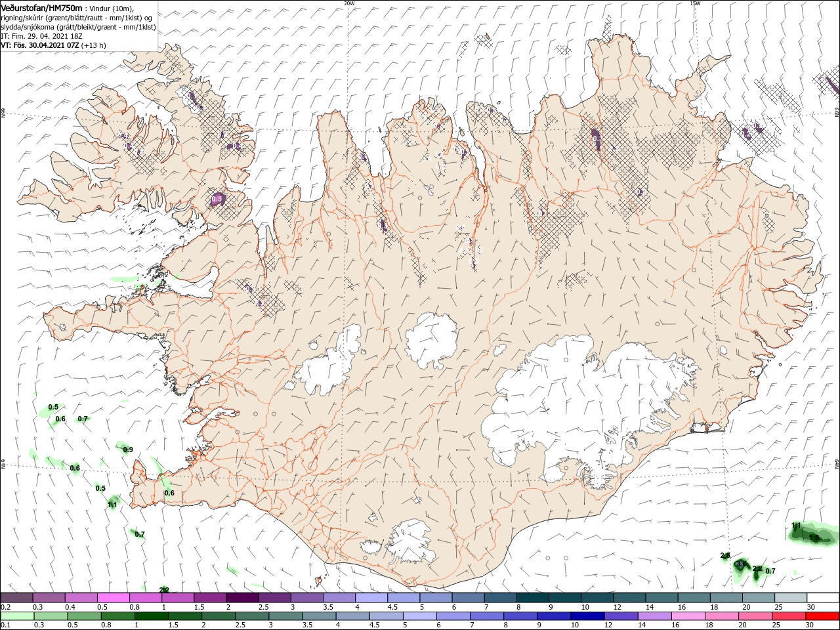Select darkest green rain swatch between 1 and 1.5

(x=151, y=616)
